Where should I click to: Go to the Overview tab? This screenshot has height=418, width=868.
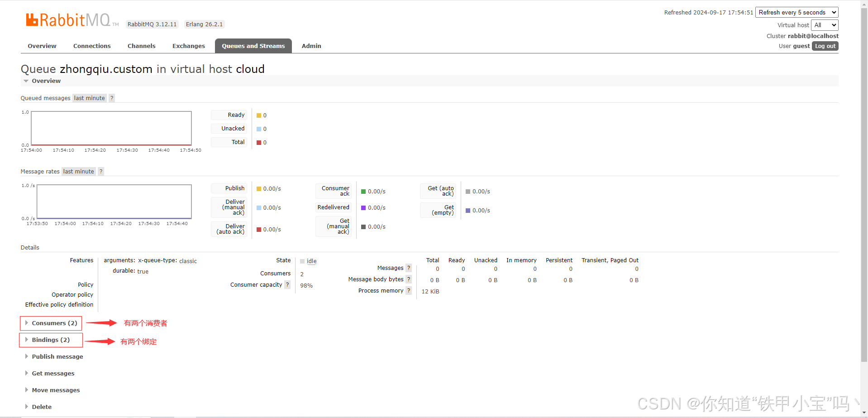pos(42,46)
